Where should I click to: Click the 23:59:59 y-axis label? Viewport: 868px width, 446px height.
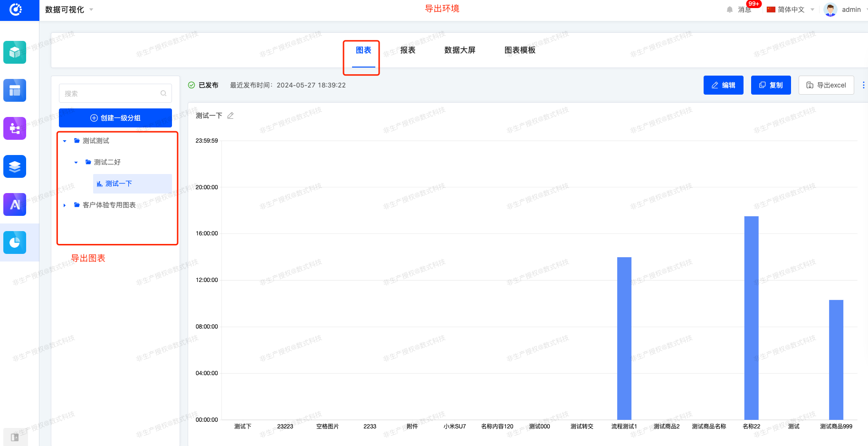207,141
